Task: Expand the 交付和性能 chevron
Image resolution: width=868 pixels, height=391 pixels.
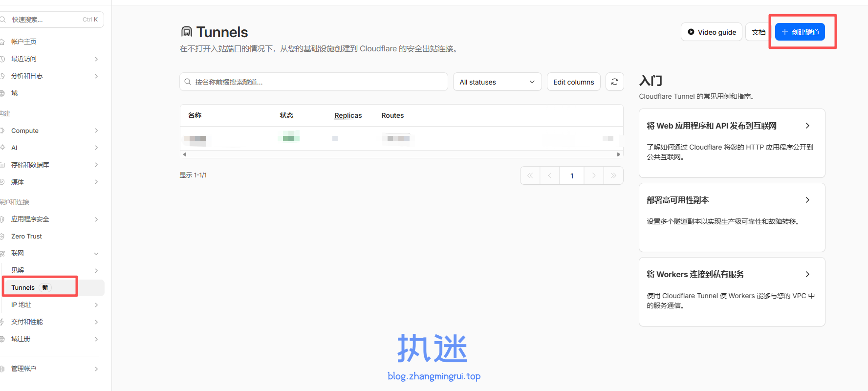Action: (x=96, y=322)
